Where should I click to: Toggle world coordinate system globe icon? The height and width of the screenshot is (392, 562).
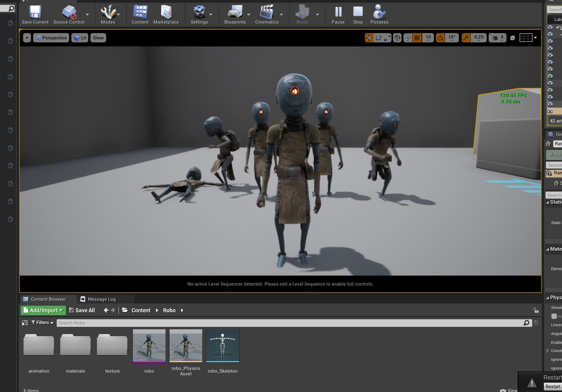tap(397, 38)
